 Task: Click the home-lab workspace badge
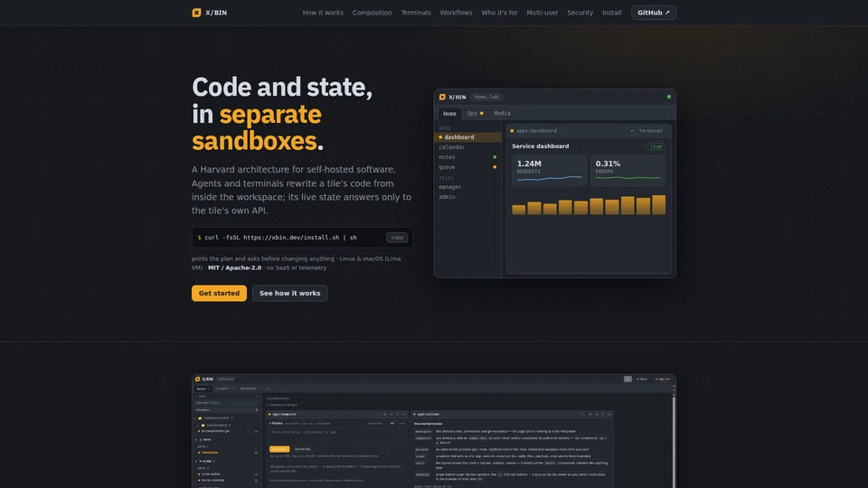tap(486, 97)
